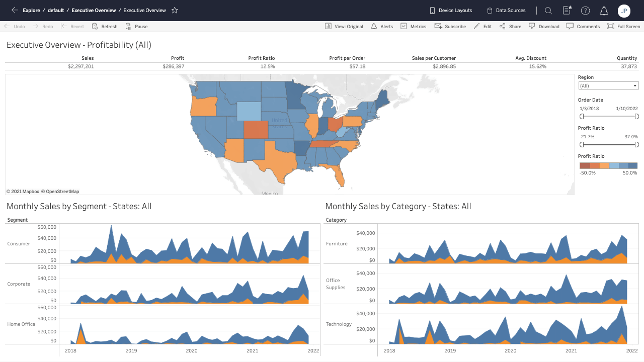
Task: Enter Full Screen mode
Action: (x=623, y=27)
